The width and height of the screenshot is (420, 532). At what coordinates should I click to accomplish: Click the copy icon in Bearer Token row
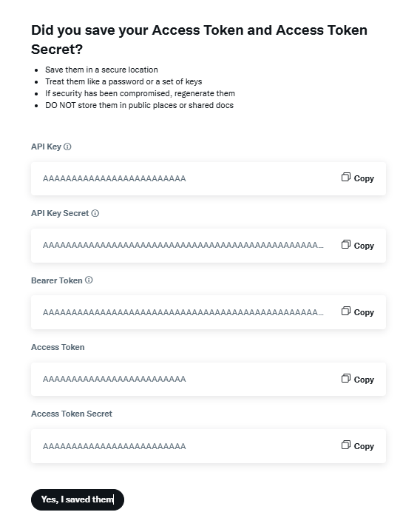[x=346, y=311]
